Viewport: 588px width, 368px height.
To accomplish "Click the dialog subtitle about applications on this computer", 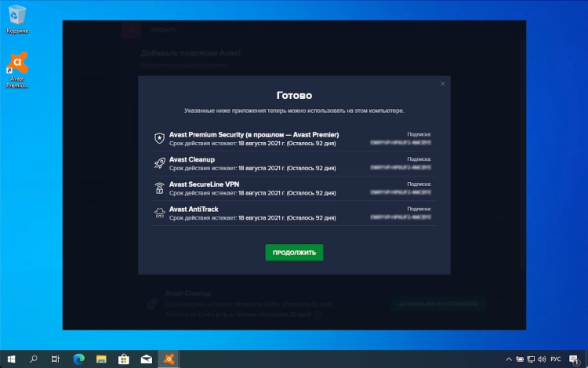I will coord(294,111).
